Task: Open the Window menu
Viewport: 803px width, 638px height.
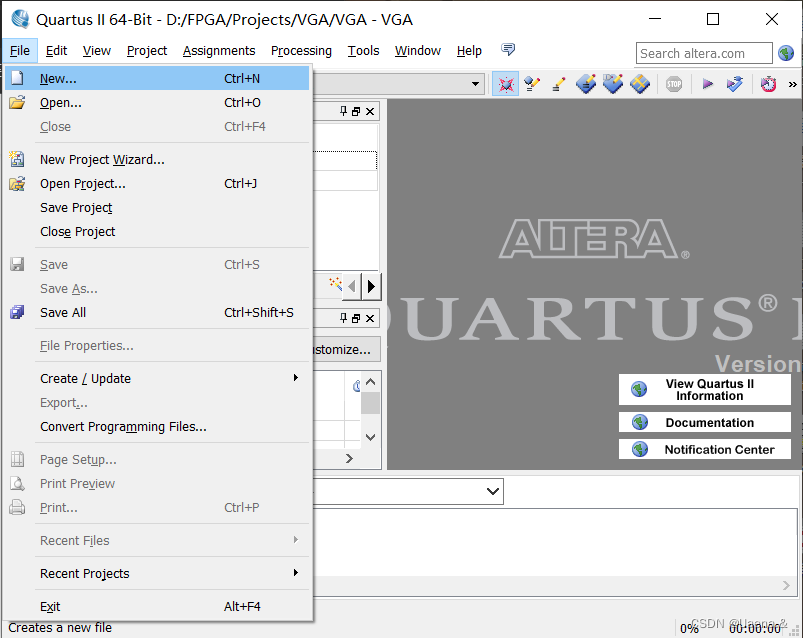Action: coord(417,51)
